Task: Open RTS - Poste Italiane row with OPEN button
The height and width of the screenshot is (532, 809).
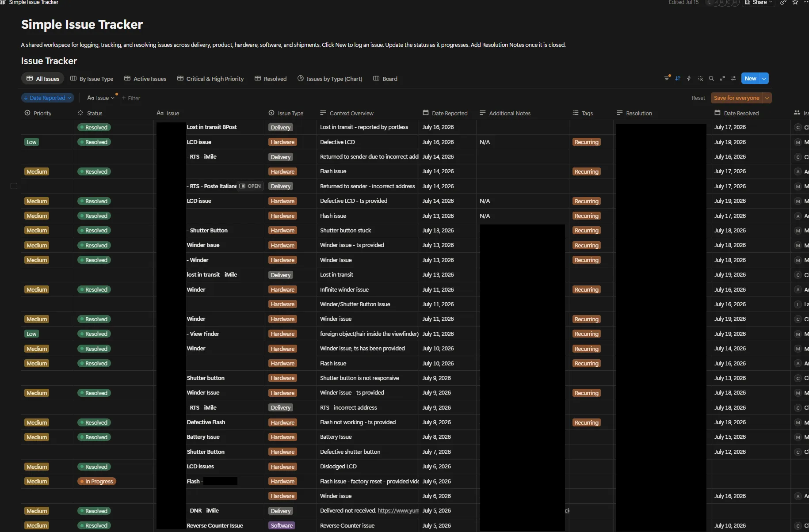Action: pyautogui.click(x=250, y=186)
